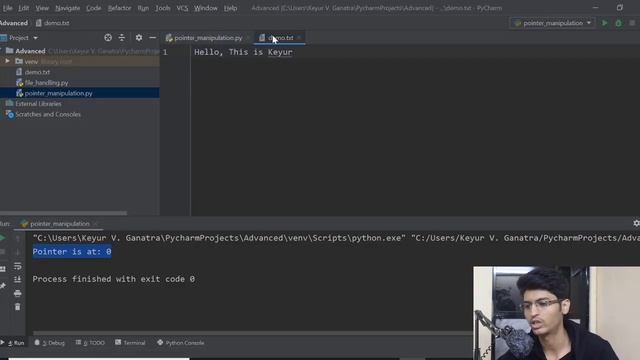
Task: Toggle soft-wrap icon in Run panel
Action: click(18, 266)
